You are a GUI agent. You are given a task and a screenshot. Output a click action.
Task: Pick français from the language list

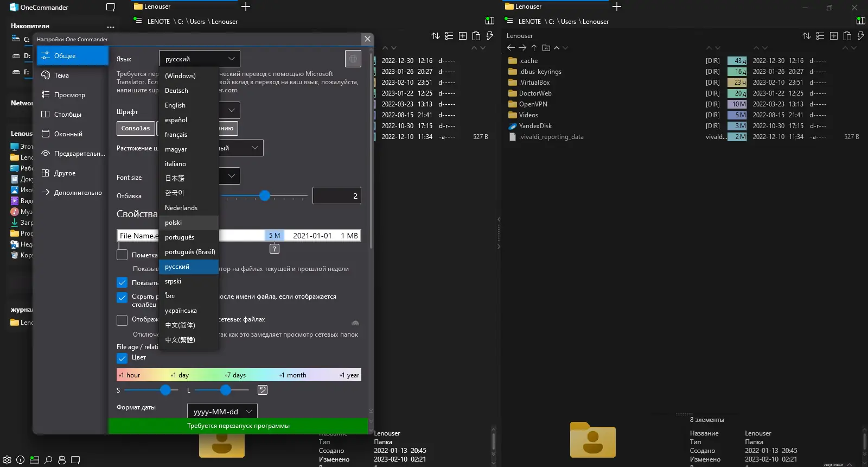(189, 135)
